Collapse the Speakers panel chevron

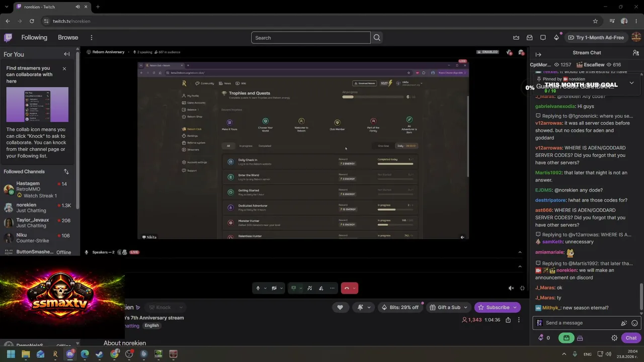click(x=520, y=252)
